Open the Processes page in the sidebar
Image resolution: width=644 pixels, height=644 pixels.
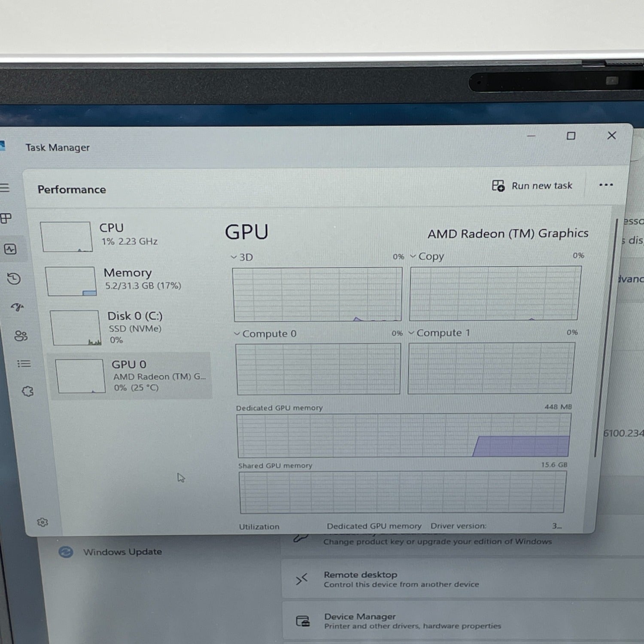click(6, 219)
